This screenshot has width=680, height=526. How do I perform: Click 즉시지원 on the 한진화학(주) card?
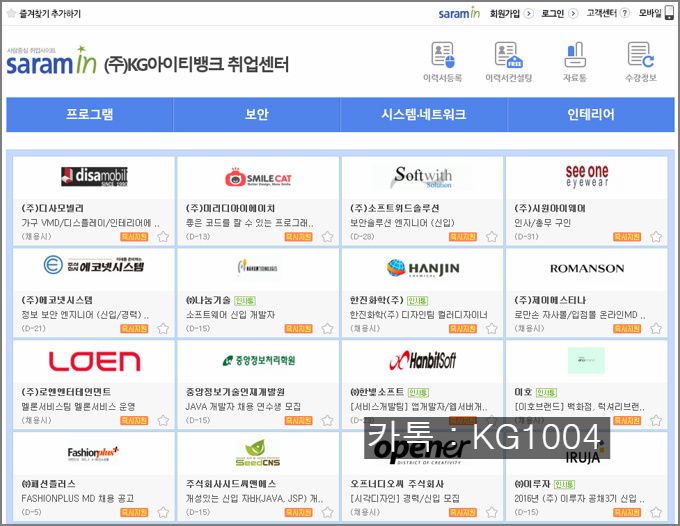[x=463, y=329]
